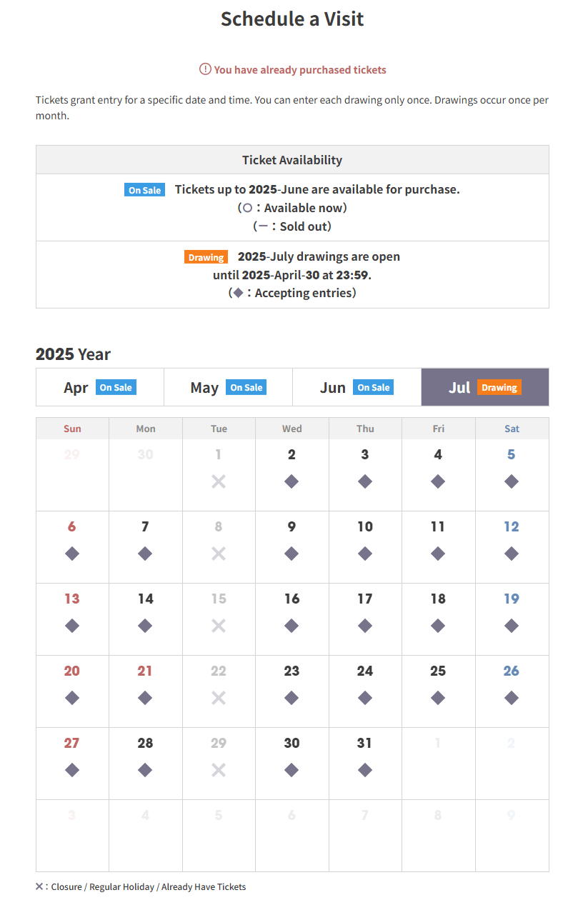Click the diamond icon under July 2
The image size is (588, 900).
pyautogui.click(x=291, y=481)
